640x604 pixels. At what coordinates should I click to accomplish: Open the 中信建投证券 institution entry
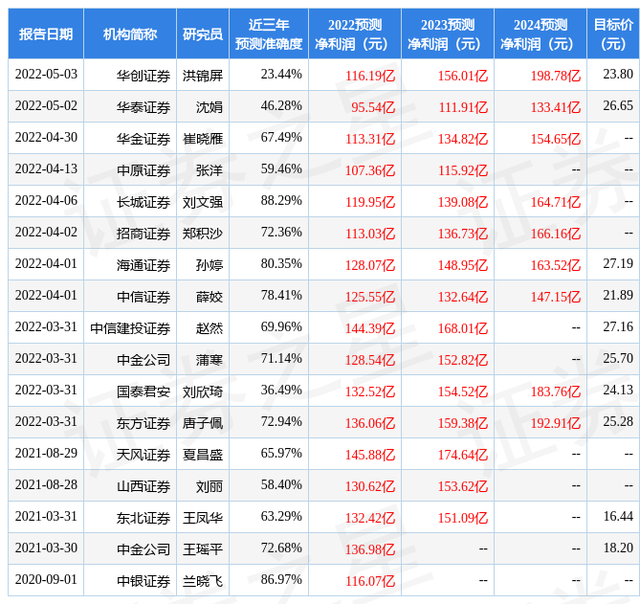point(130,329)
